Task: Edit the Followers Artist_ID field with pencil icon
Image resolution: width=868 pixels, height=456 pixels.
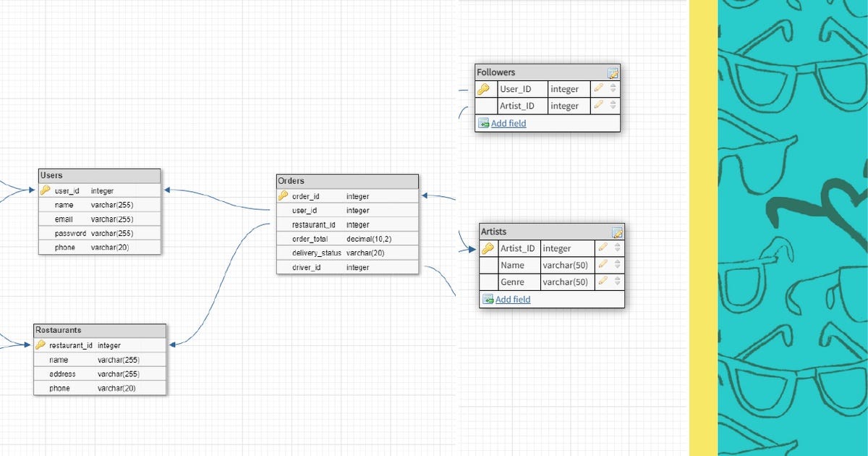Action: click(x=598, y=105)
